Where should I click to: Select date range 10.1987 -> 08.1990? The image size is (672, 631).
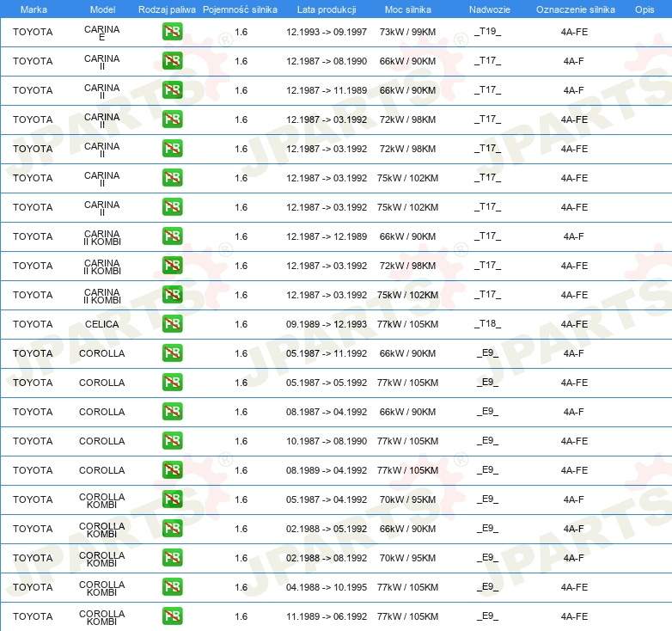click(327, 441)
